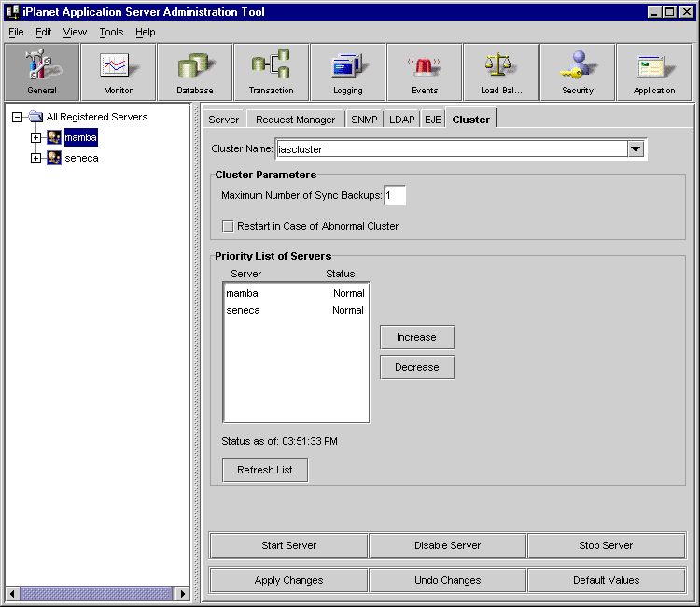Select mamba row in priority list
The width and height of the screenshot is (700, 607).
pos(296,293)
